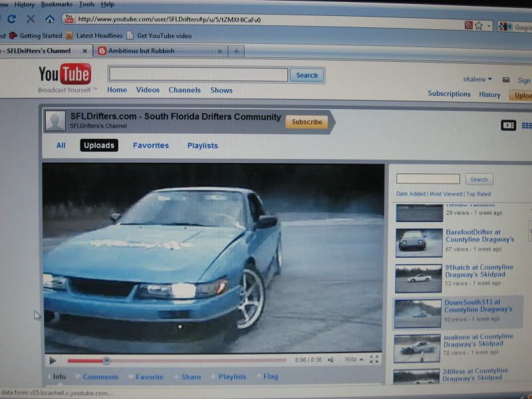Open the YouTube History link
The width and height of the screenshot is (532, 399).
[x=489, y=94]
